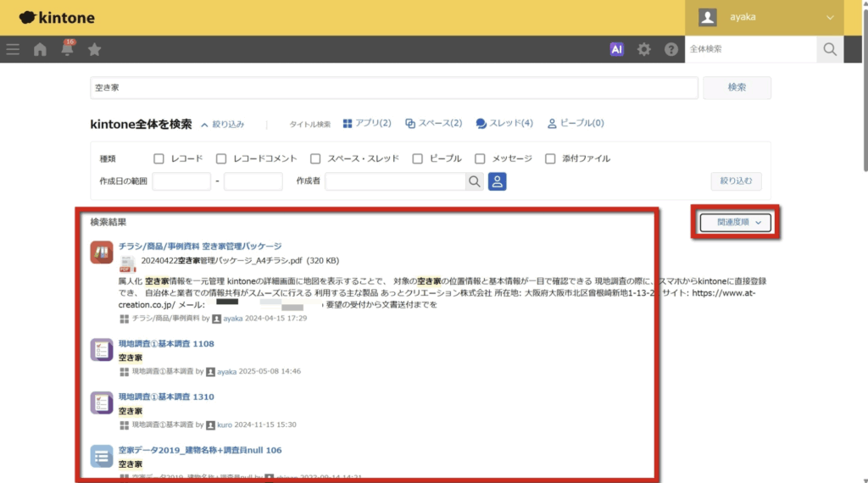868x483 pixels.
Task: Click the kintone logo
Action: (x=57, y=18)
